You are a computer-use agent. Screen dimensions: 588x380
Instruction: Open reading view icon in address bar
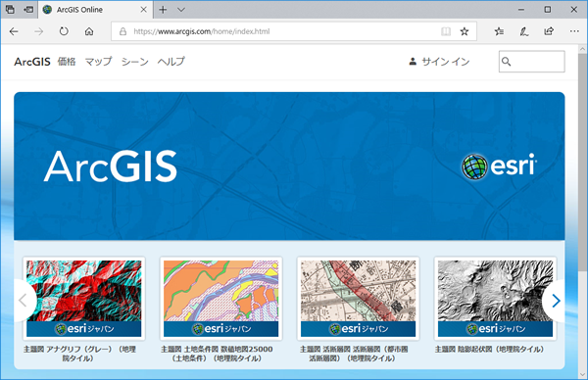coord(446,31)
